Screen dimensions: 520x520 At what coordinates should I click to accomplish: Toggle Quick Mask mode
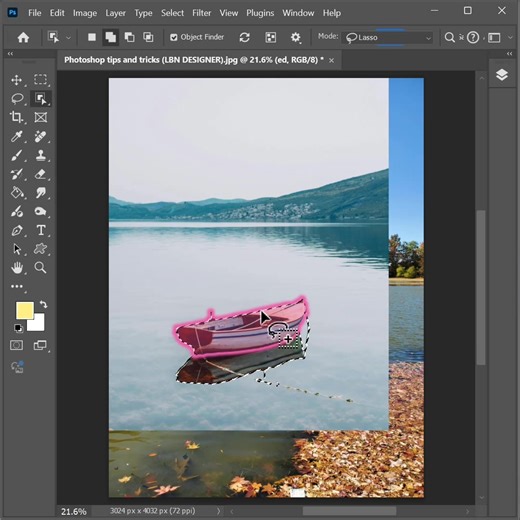click(17, 345)
